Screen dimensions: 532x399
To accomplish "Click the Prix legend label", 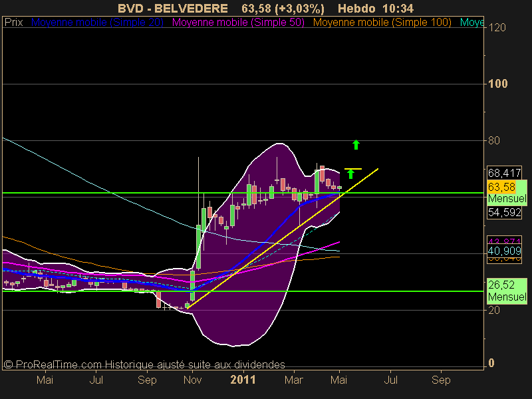I will pos(13,23).
